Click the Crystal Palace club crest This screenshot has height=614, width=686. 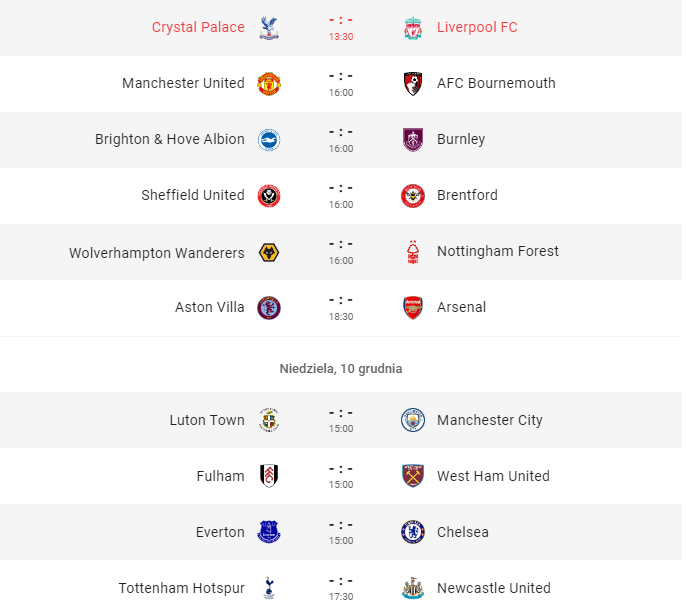(269, 28)
